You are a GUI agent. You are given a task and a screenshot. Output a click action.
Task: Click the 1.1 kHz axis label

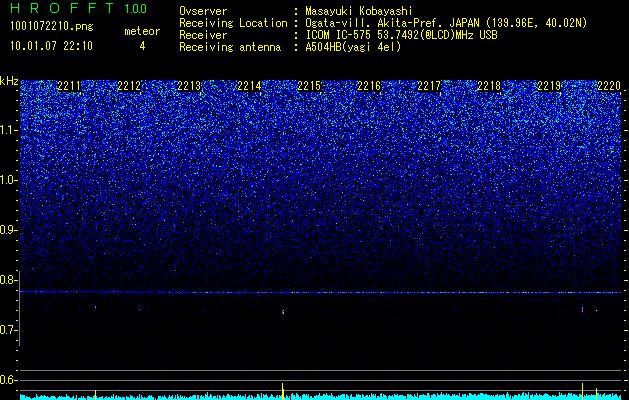pos(8,130)
